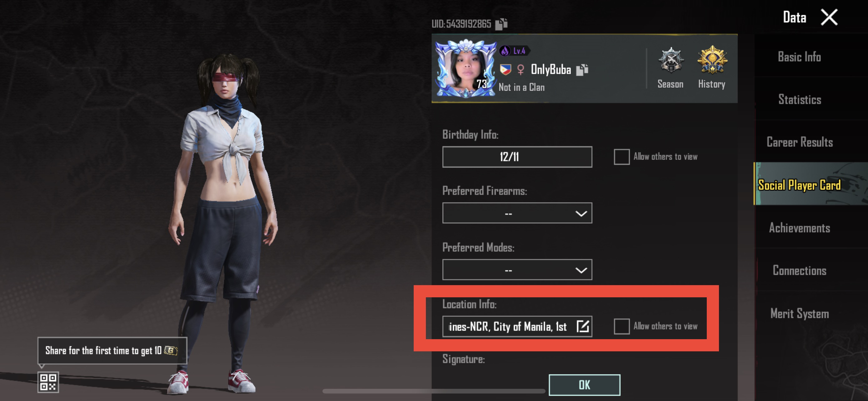The width and height of the screenshot is (868, 401).
Task: Open the Merit System section
Action: [799, 314]
